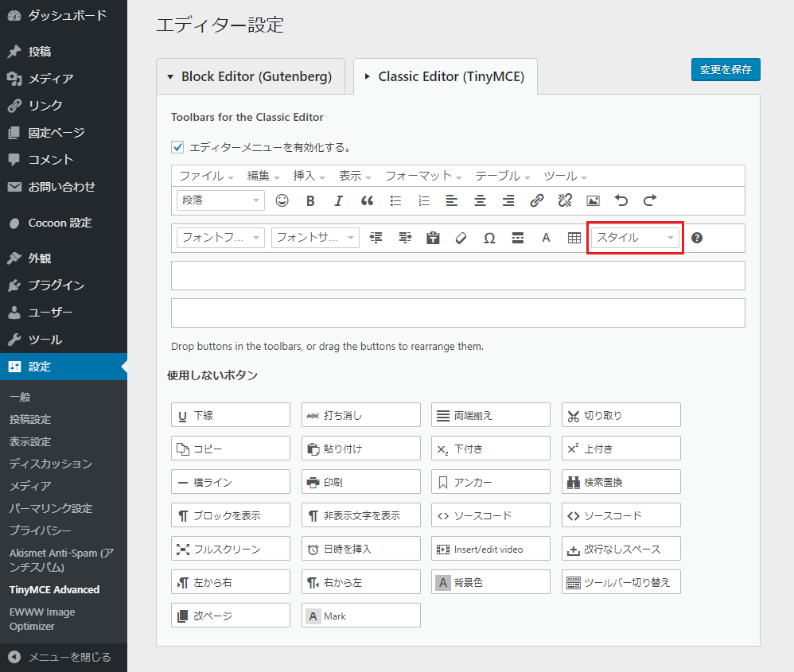This screenshot has width=794, height=672.
Task: Click the Italic toolbar icon
Action: 339,201
